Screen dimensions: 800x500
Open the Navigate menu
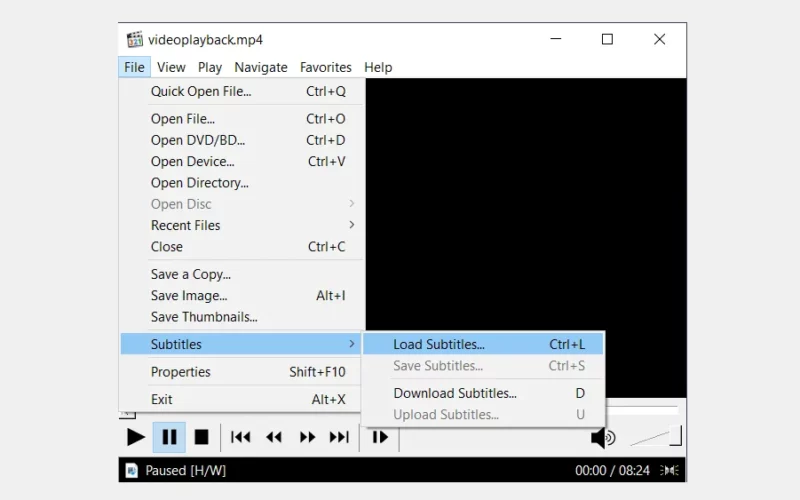pyautogui.click(x=261, y=67)
